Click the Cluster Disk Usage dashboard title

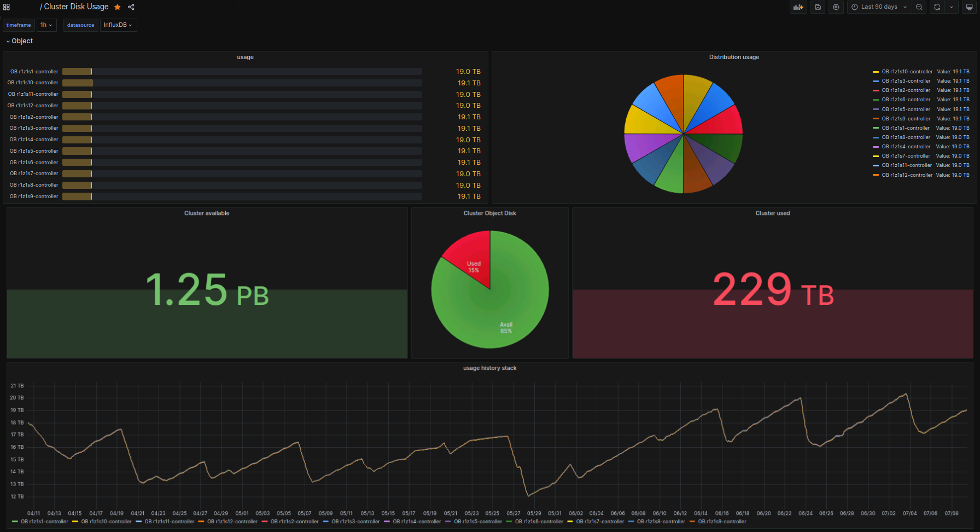point(76,7)
